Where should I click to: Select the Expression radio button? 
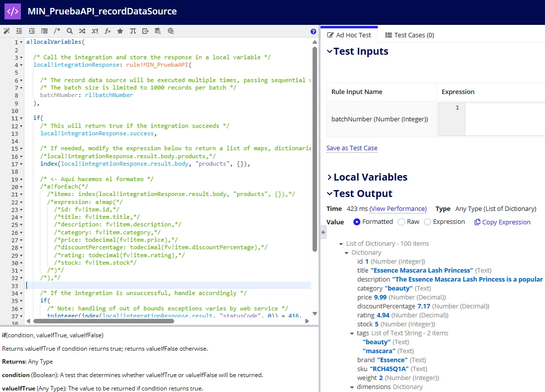point(428,222)
